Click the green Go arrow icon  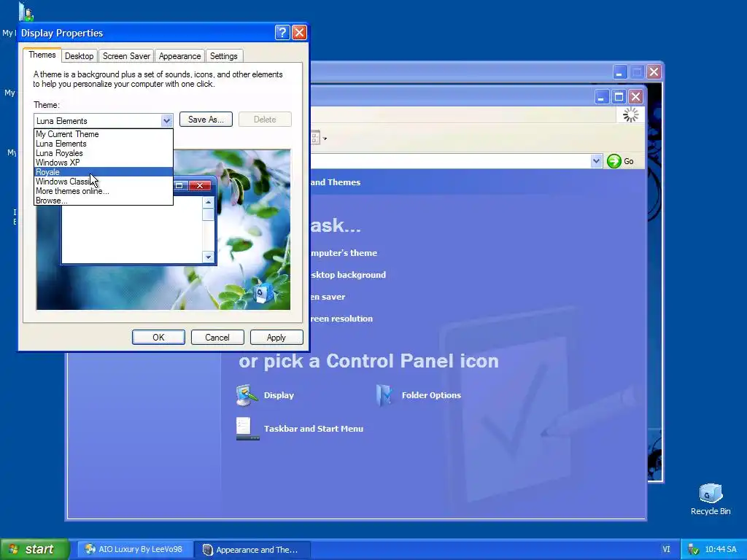point(614,161)
